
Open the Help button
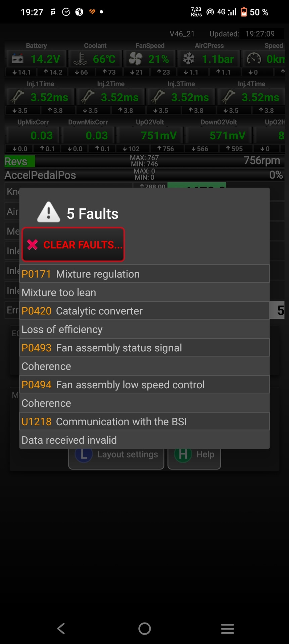(194, 458)
